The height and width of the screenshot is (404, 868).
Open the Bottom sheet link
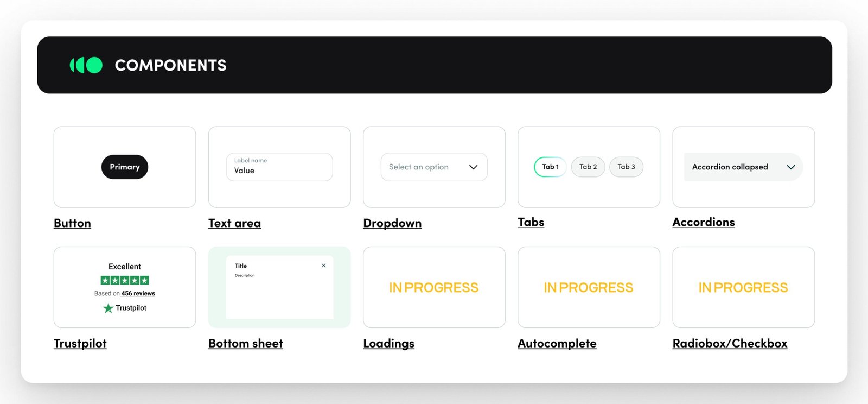[246, 344]
